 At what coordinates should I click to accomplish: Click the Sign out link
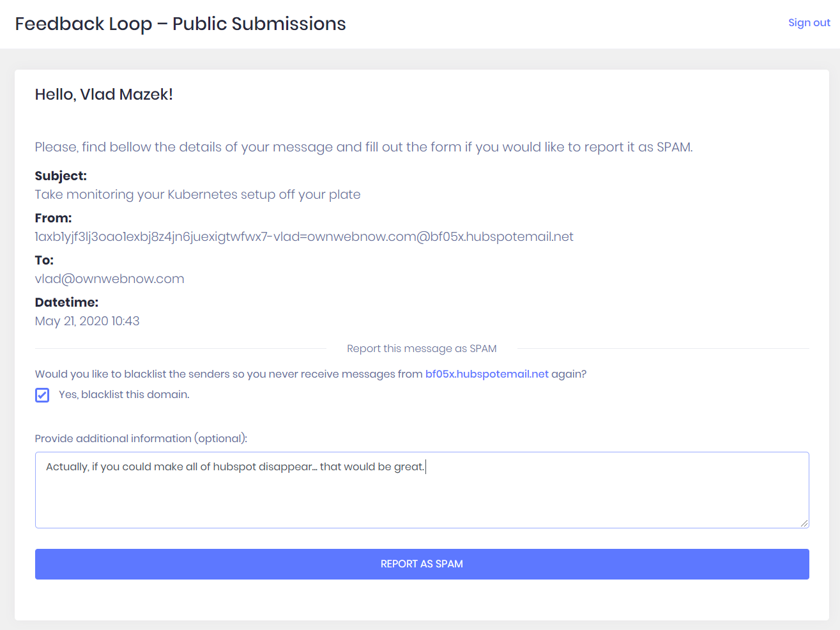click(x=809, y=23)
